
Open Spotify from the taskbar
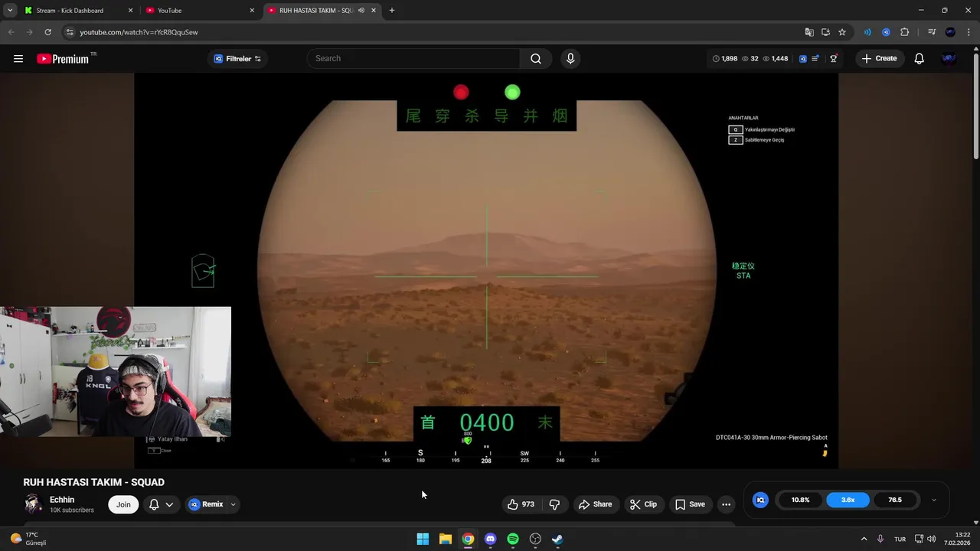click(513, 539)
